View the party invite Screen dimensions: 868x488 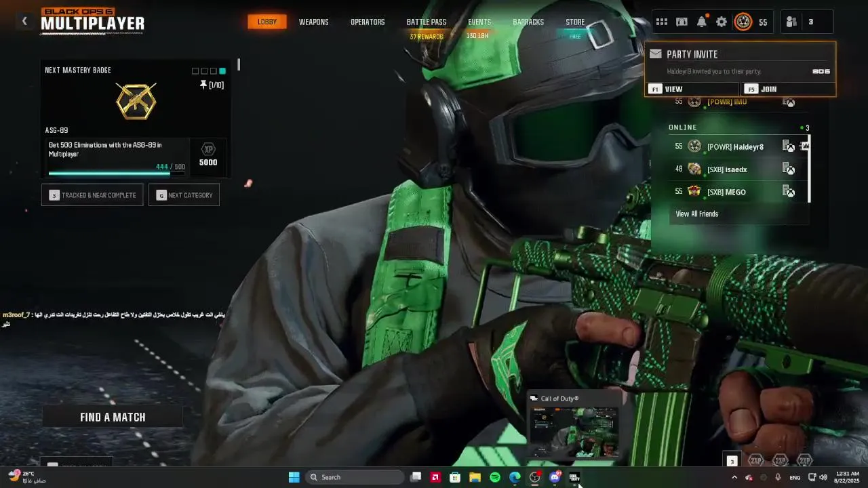[x=692, y=89]
